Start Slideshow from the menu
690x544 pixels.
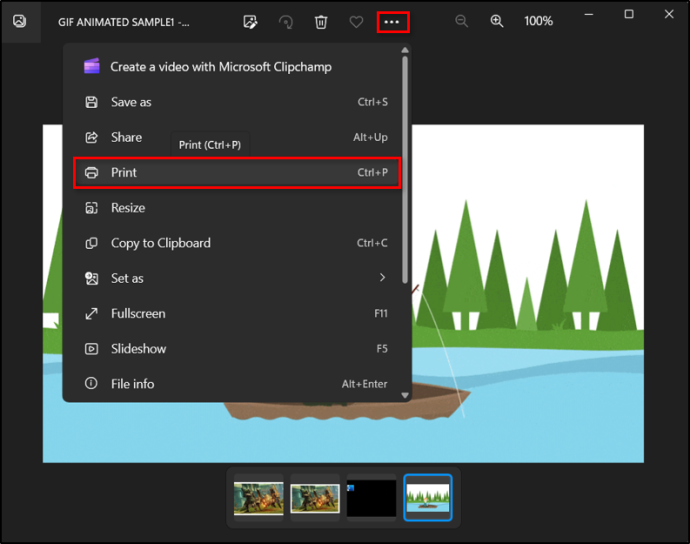pos(237,349)
